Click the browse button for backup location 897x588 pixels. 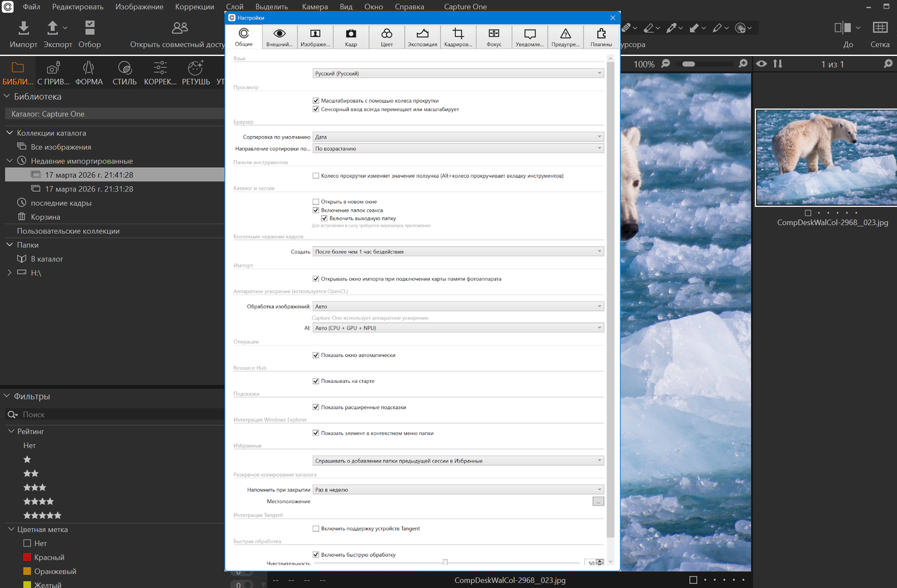pyautogui.click(x=598, y=502)
